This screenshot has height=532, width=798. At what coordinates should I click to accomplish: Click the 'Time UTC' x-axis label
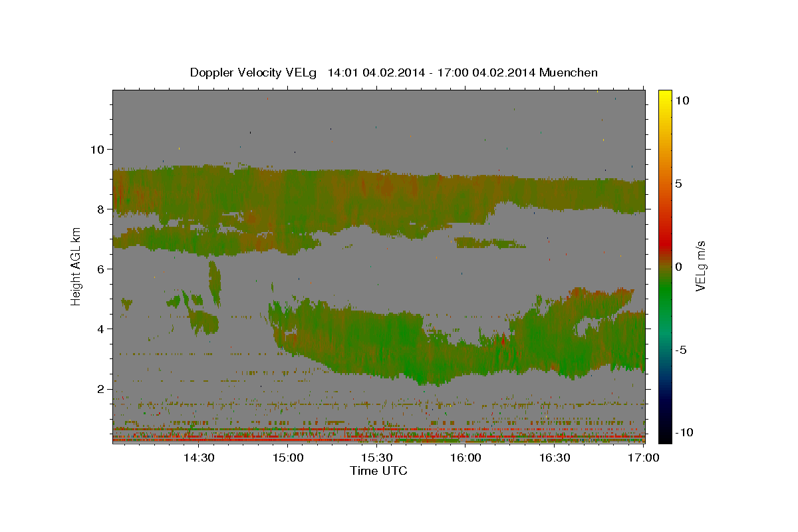[378, 471]
